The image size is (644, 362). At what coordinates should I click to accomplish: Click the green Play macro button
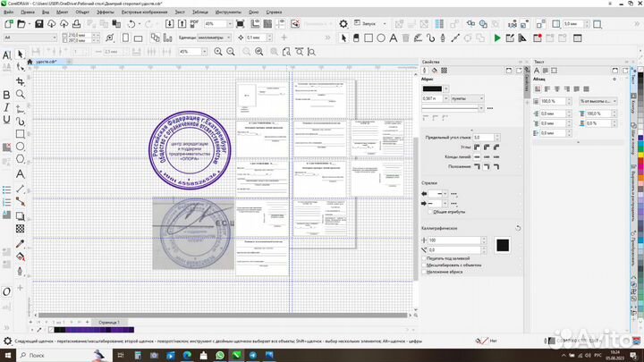point(497,38)
